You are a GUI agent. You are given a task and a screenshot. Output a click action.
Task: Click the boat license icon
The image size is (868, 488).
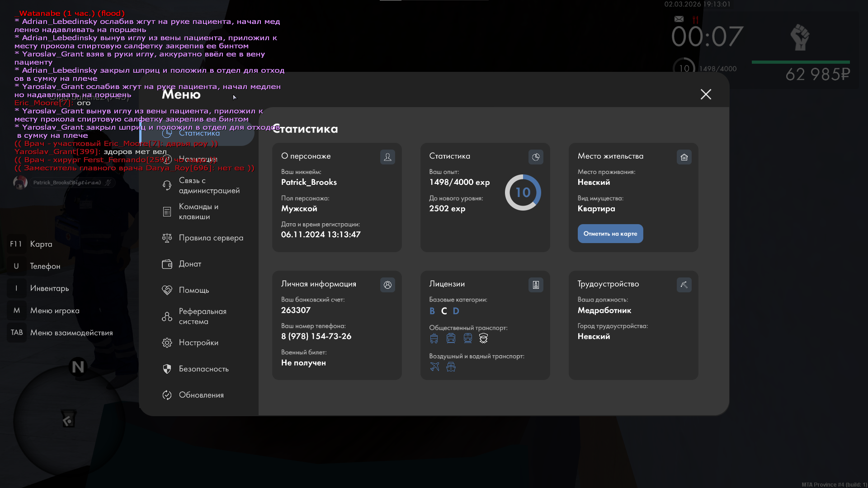click(x=451, y=367)
